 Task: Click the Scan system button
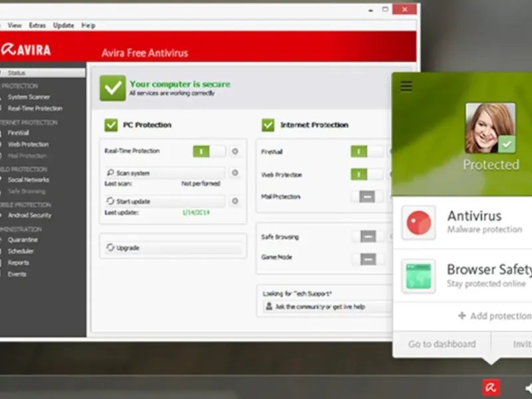[x=165, y=173]
